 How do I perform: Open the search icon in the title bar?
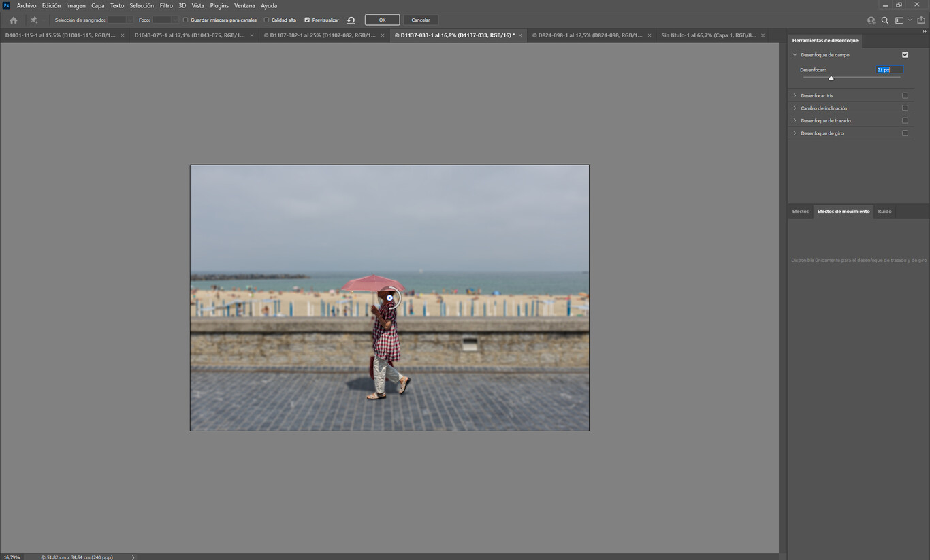point(885,20)
